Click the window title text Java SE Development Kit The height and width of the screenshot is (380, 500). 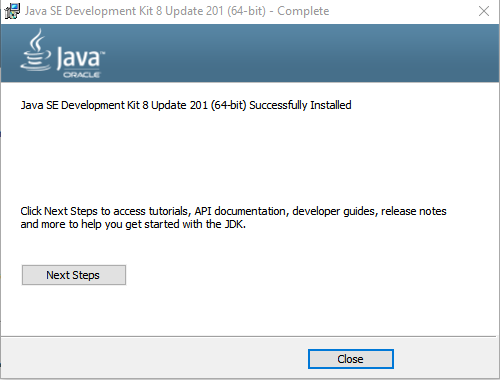pos(89,11)
